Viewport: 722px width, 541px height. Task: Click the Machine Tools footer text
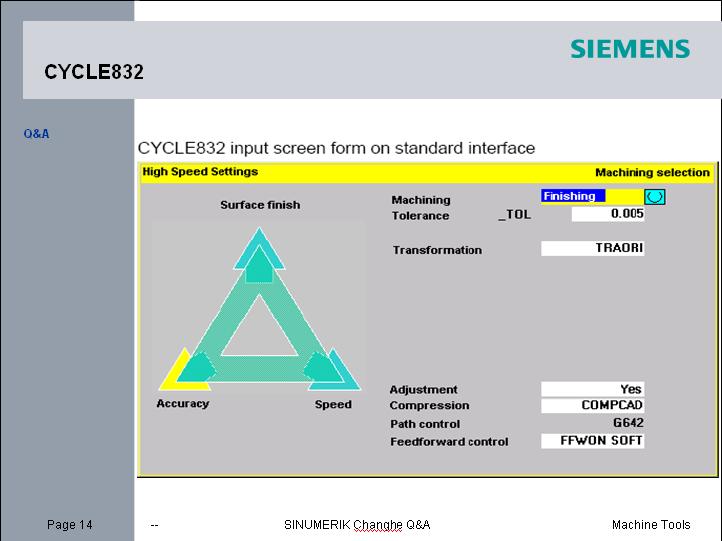coord(651,525)
